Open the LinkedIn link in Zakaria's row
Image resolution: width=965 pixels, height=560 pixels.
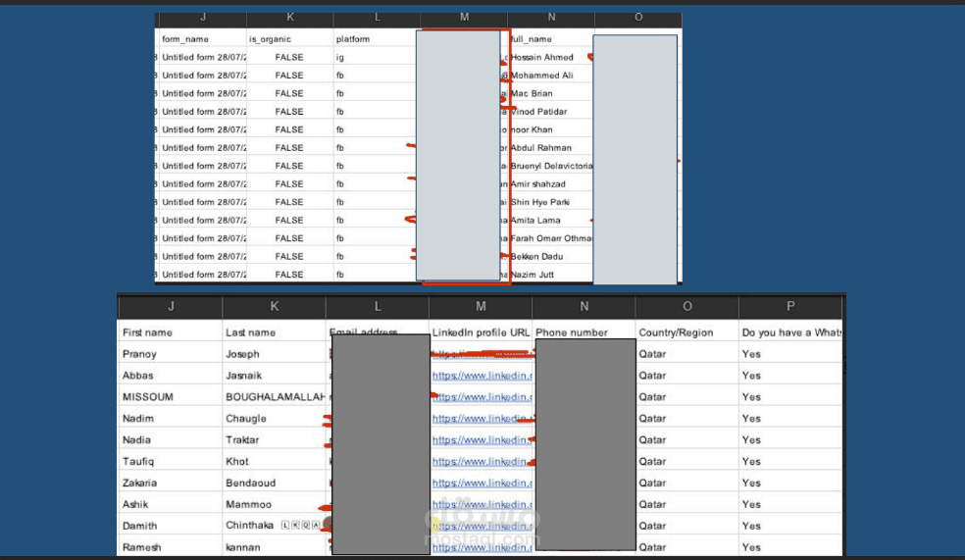coord(482,484)
